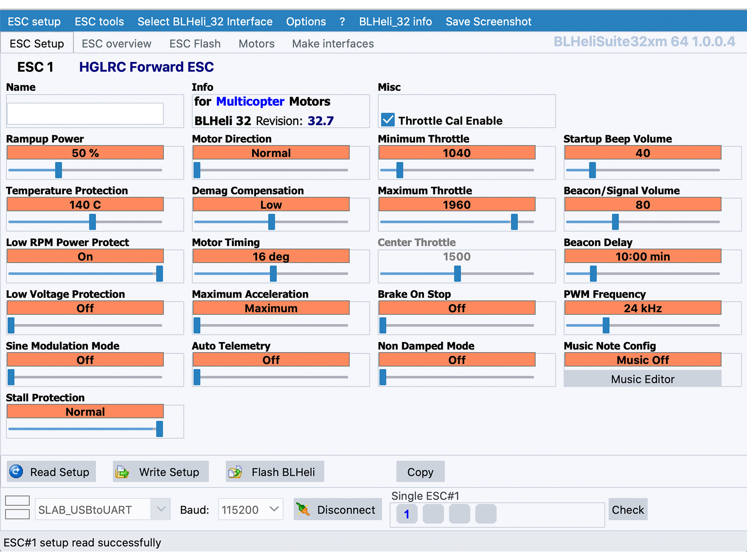Expand the SLAB_USBtoUART port dropdown

click(161, 509)
